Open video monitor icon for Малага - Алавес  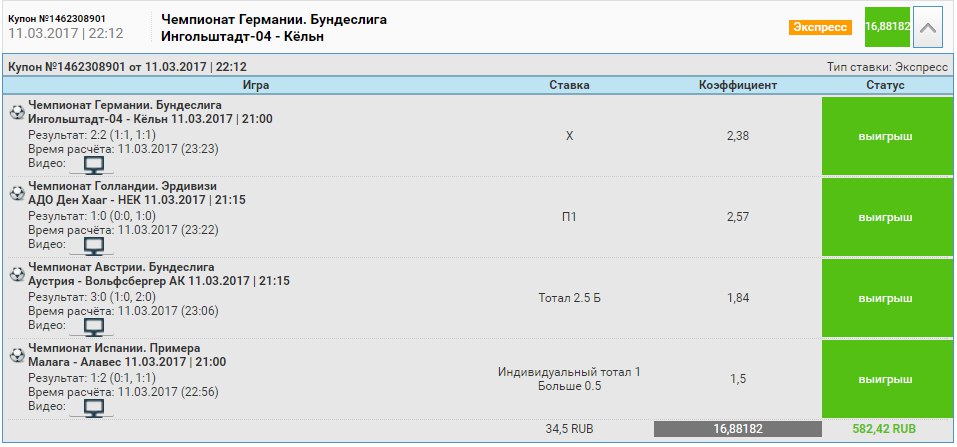(93, 408)
